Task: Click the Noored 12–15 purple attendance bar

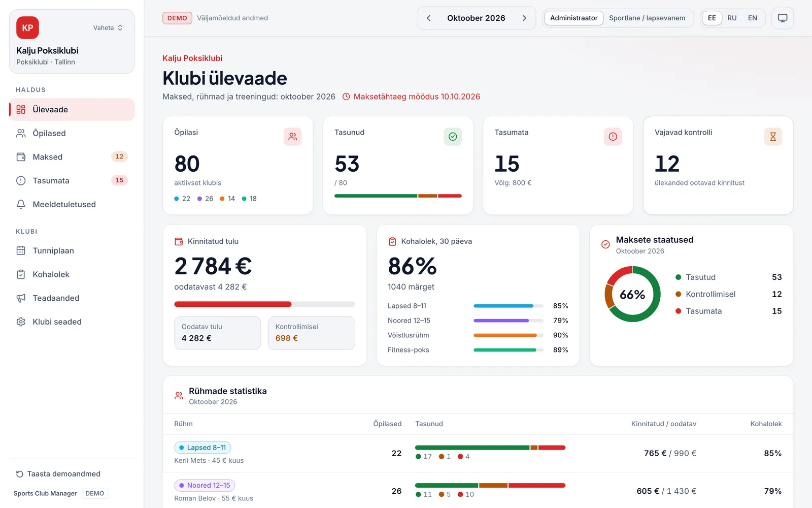Action: 508,321
